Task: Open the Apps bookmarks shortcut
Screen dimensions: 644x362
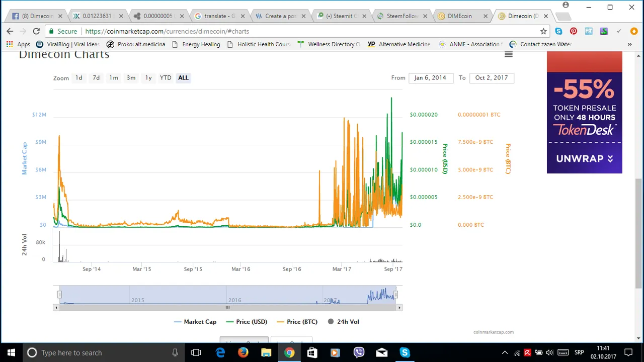Action: [18, 44]
